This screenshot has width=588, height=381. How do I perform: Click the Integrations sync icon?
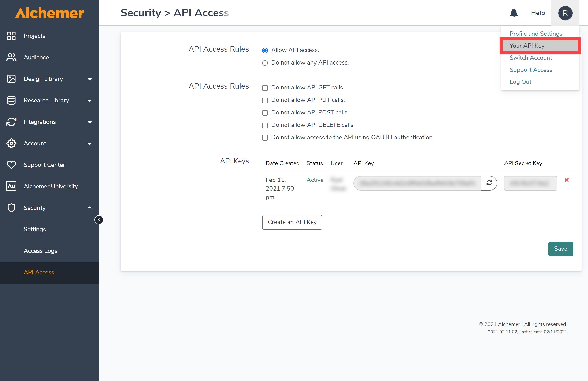pyautogui.click(x=11, y=122)
